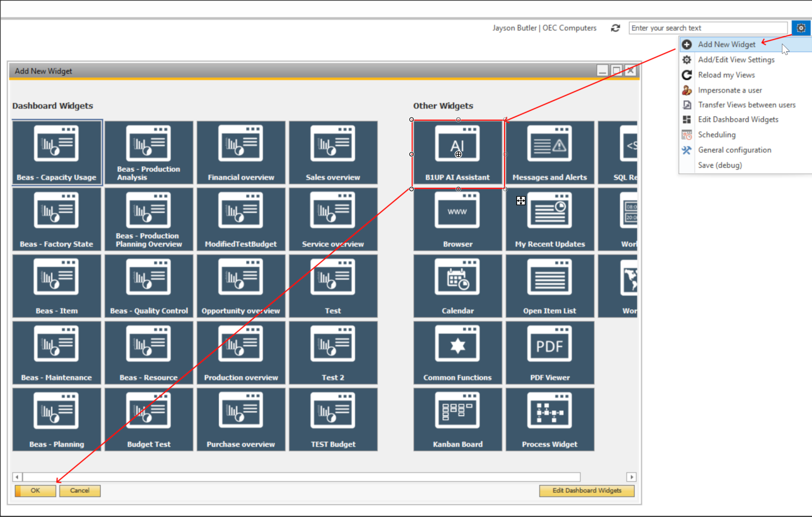The height and width of the screenshot is (517, 812).
Task: Open the gear settings menu button
Action: [801, 28]
